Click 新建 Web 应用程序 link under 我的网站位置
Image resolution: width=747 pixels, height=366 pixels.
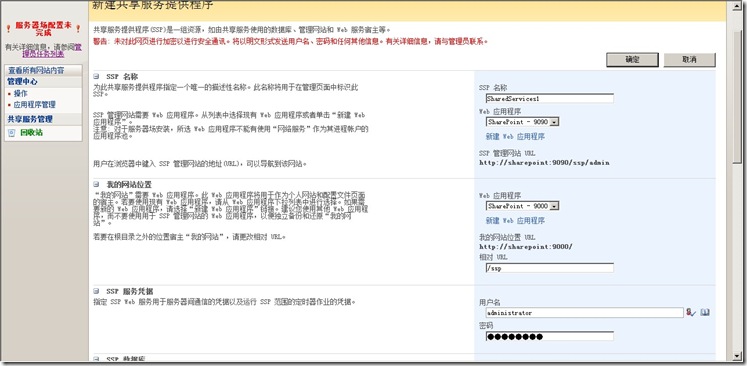coord(515,221)
